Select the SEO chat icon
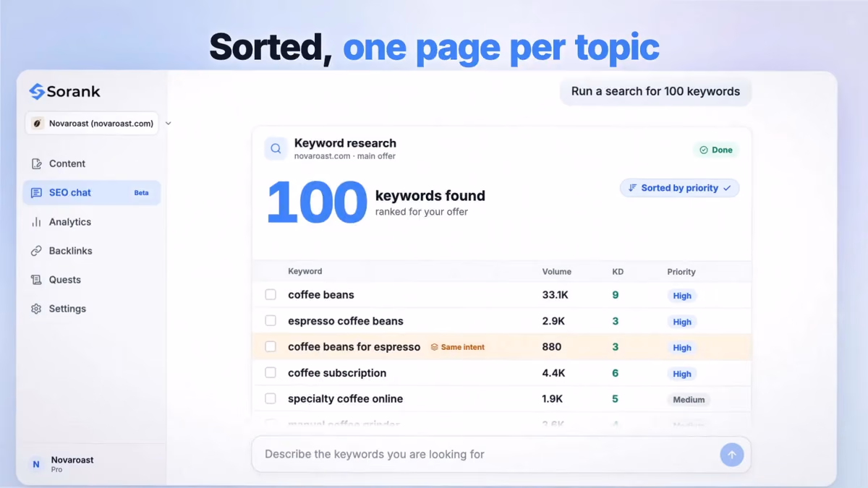The height and width of the screenshot is (488, 868). click(36, 193)
